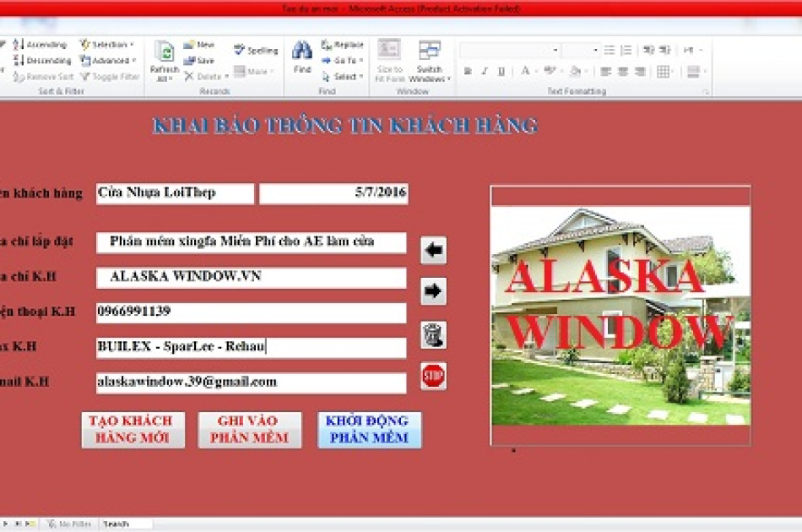802x532 pixels.
Task: Click the customer name field 'Cửa Nhựa LoiThep'
Action: 175,193
